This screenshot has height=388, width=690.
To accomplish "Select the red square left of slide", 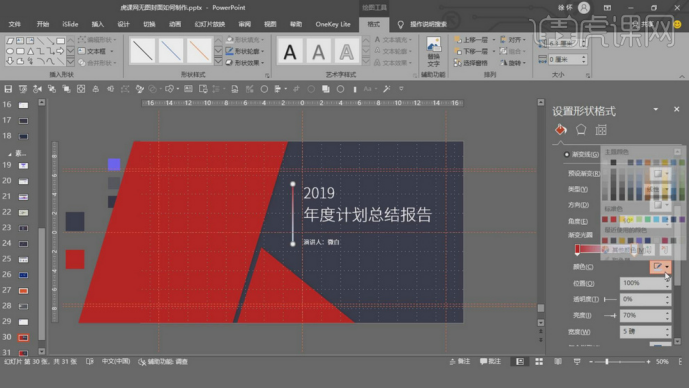I will coord(75,259).
